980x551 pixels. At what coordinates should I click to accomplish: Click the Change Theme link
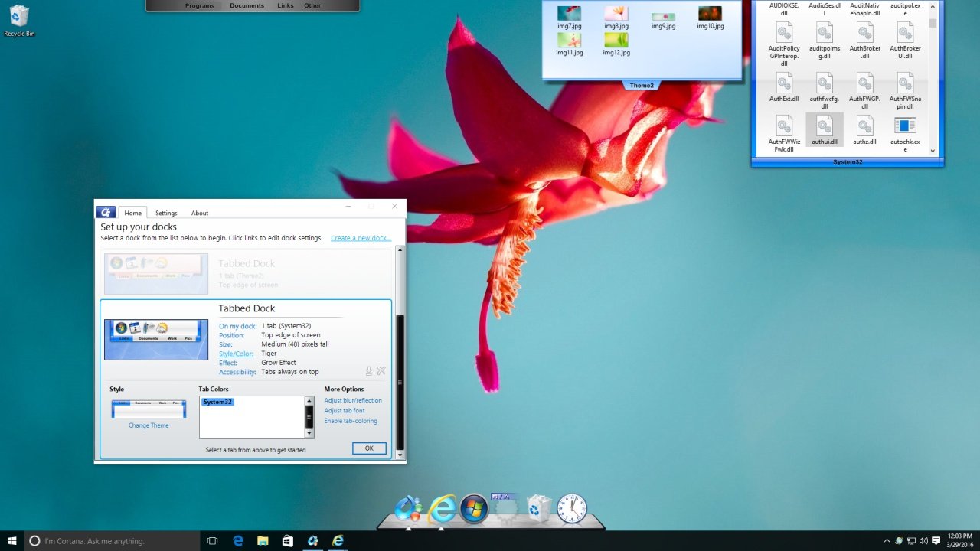(x=149, y=425)
